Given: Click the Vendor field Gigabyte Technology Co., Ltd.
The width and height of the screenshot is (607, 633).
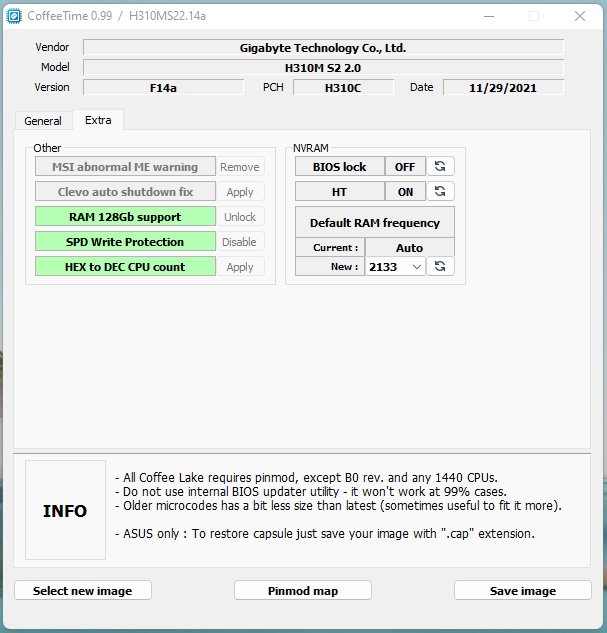Looking at the screenshot, I should coord(323,48).
